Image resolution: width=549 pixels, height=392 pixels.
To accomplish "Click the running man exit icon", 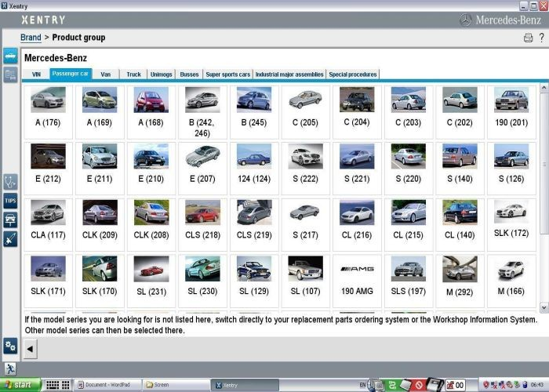I will click(x=10, y=368).
